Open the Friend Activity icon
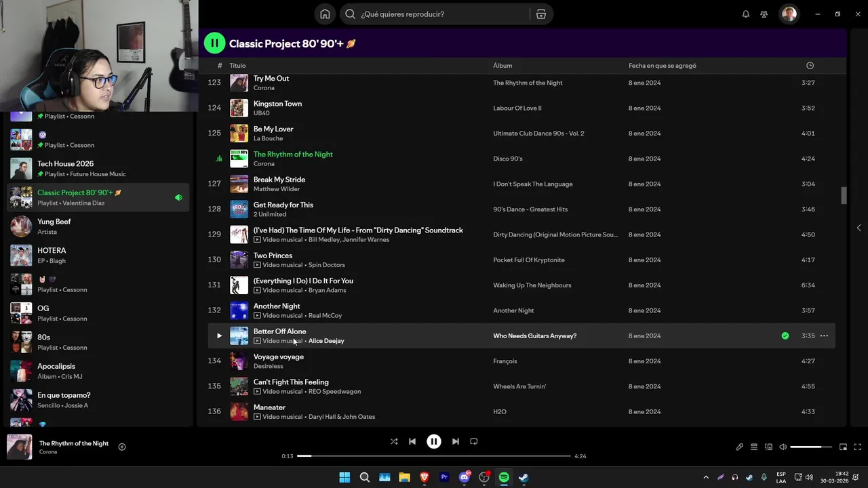The image size is (868, 488). pyautogui.click(x=764, y=14)
